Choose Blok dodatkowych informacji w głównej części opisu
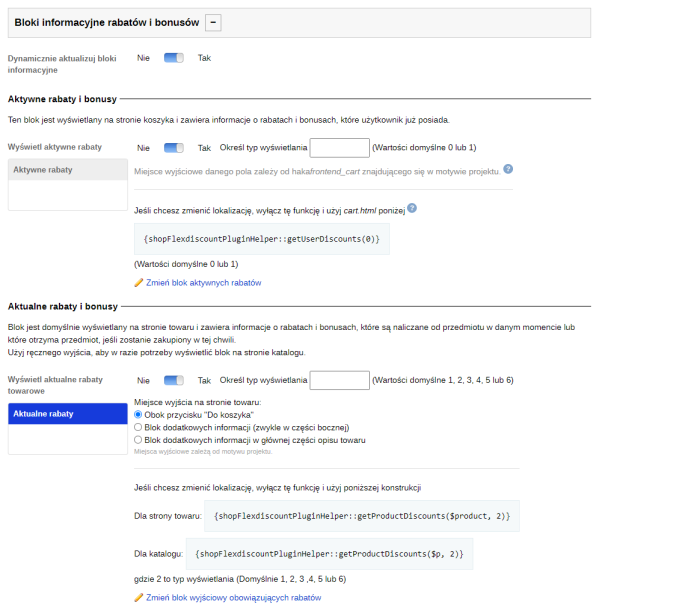Screen dimensions: 700x610 point(139,440)
